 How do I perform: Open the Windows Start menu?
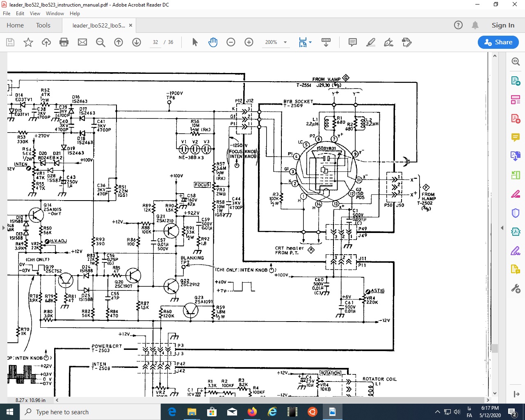(x=10, y=412)
